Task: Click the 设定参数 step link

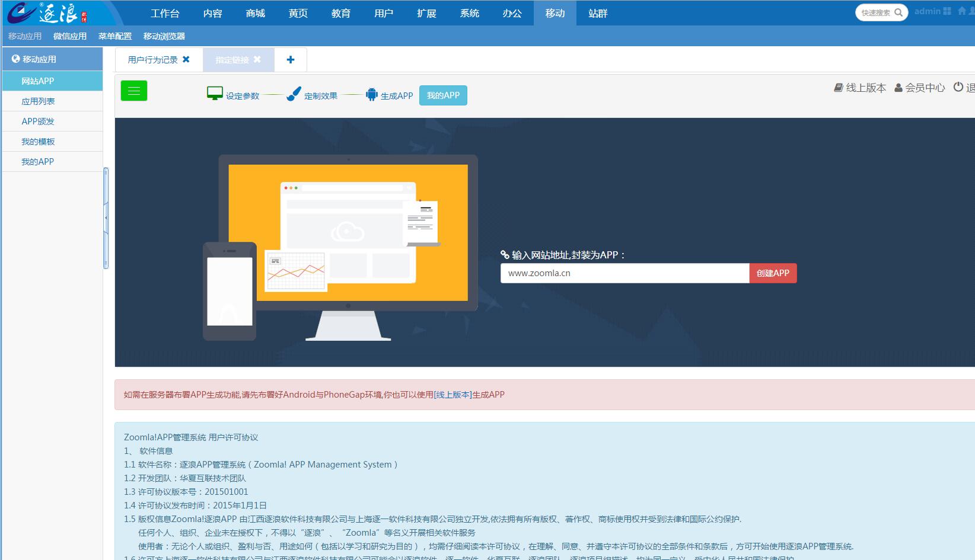Action: pos(243,96)
